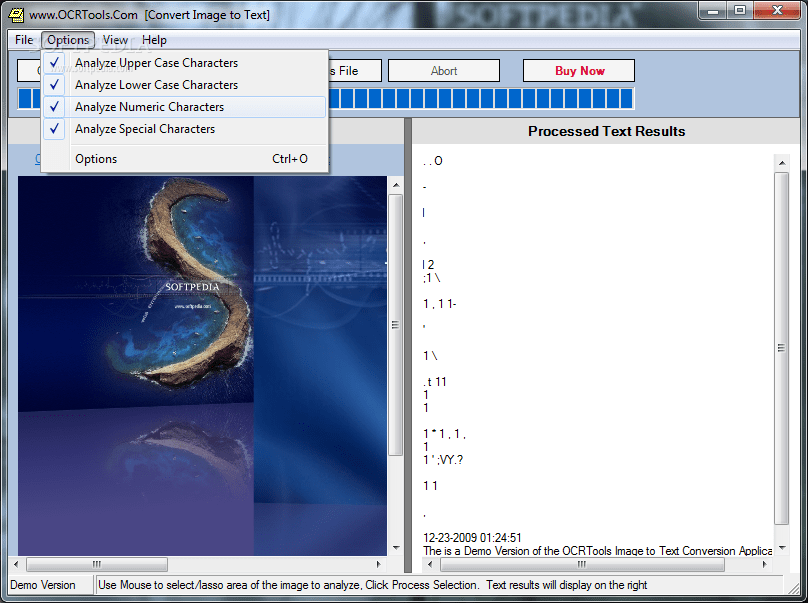Click up arrow of image vertical scrollbar
The image size is (808, 603).
[x=396, y=185]
